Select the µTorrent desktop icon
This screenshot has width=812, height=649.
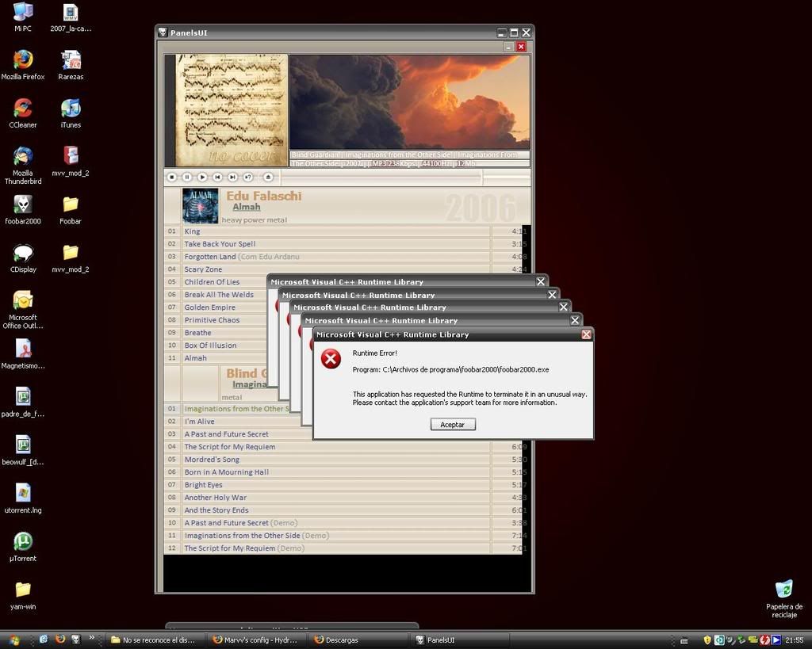pyautogui.click(x=23, y=547)
